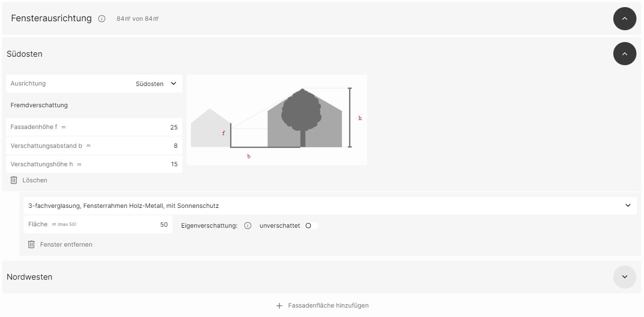Collapse the Südosten facade panel
The height and width of the screenshot is (317, 644).
[625, 54]
